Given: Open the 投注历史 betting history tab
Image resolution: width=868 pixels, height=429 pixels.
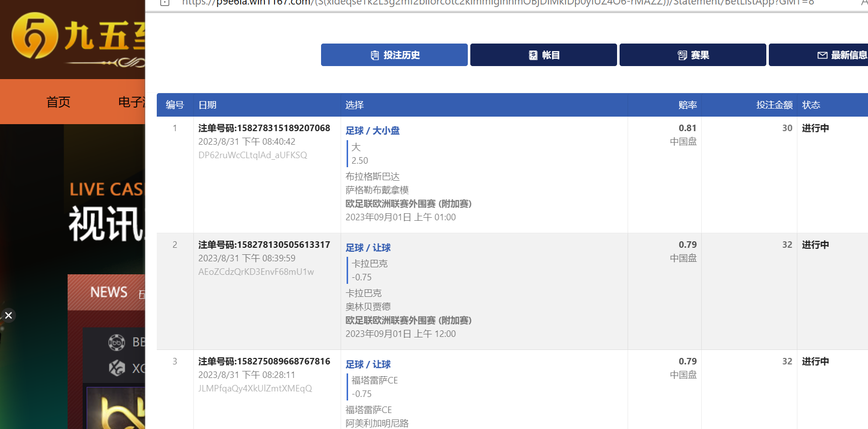Looking at the screenshot, I should (x=394, y=55).
